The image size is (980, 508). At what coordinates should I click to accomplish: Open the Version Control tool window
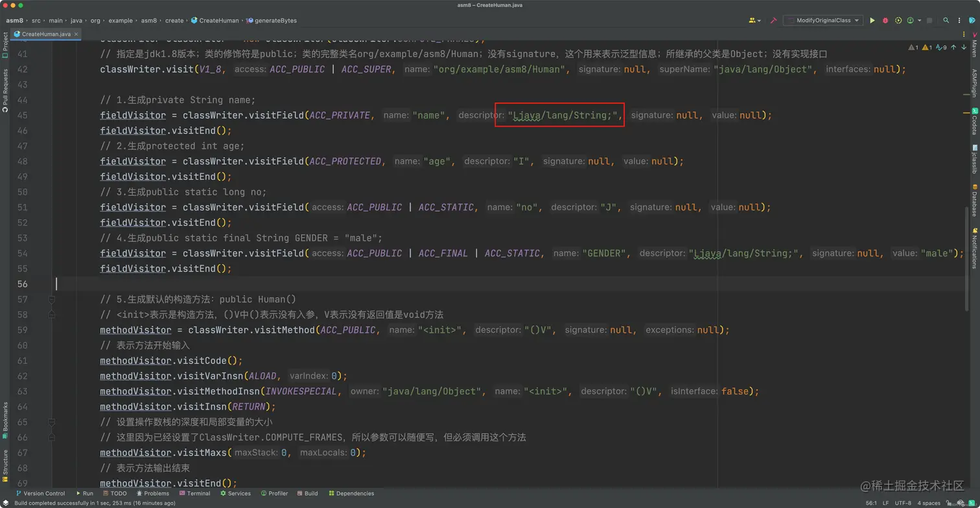pyautogui.click(x=40, y=494)
